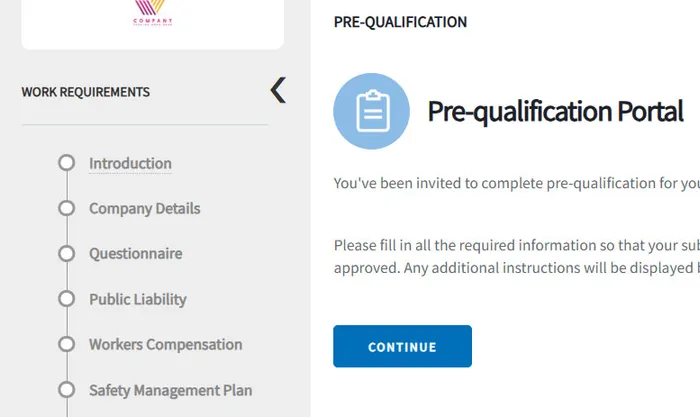Select the Public Liability step circle

tap(67, 299)
